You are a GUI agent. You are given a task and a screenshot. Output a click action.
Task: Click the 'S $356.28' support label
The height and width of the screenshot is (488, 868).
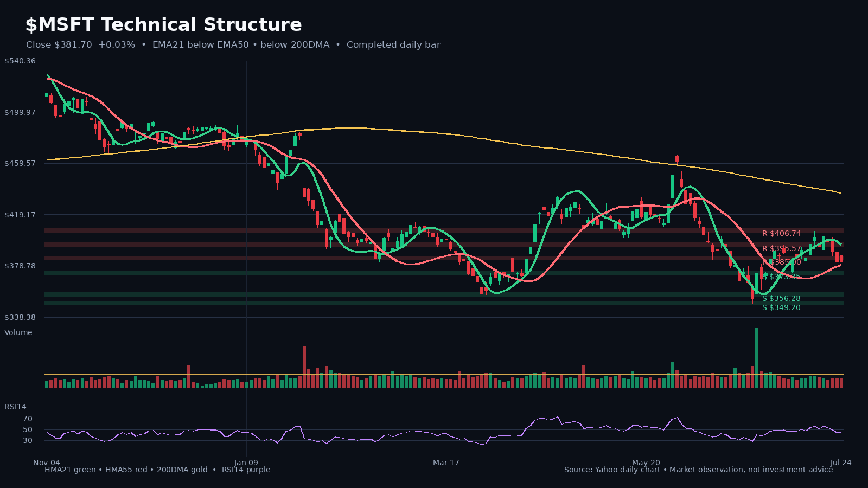pos(781,298)
